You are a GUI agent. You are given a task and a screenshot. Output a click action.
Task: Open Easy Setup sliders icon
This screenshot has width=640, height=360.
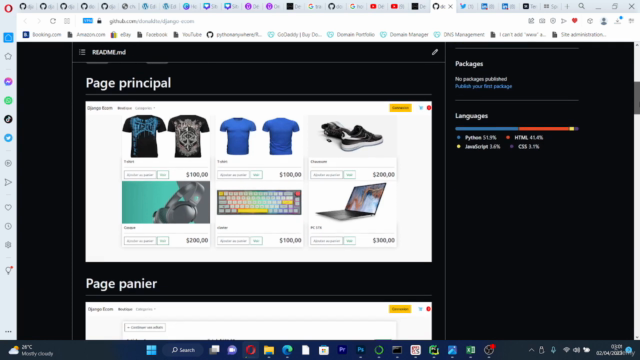[x=631, y=21]
